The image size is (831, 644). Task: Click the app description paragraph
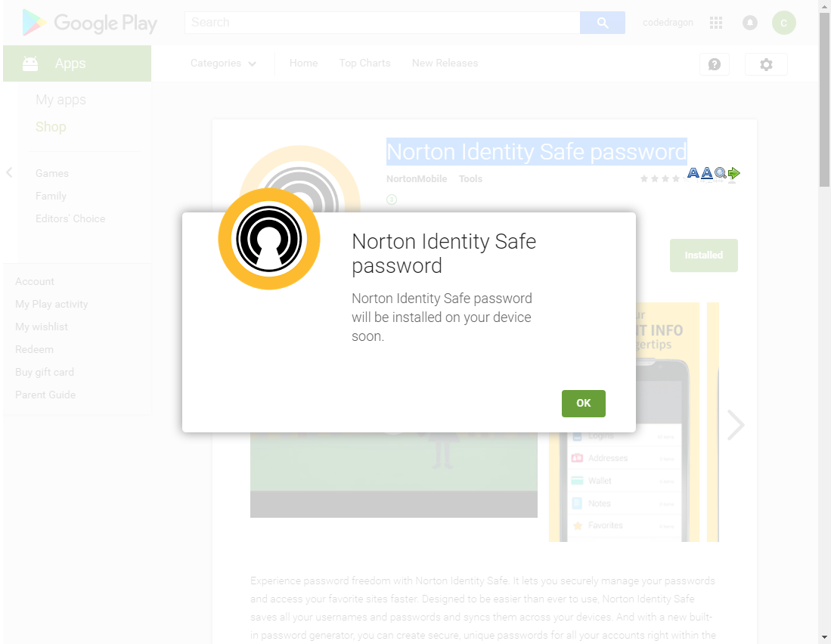pos(483,608)
